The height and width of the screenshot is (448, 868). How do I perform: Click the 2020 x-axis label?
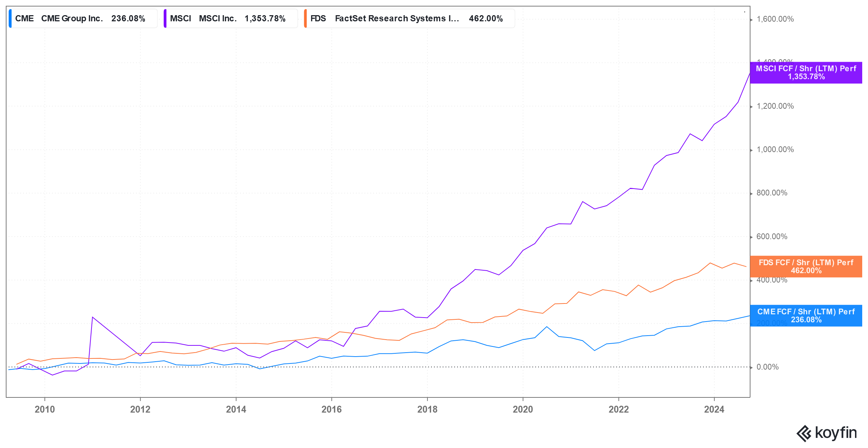pyautogui.click(x=523, y=409)
